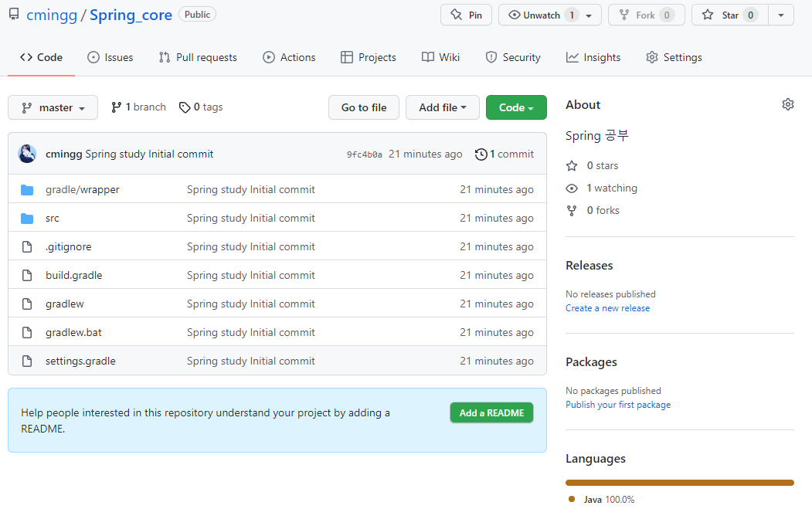Click the branch icon beside 1 branch
Image resolution: width=812 pixels, height=509 pixels.
116,107
